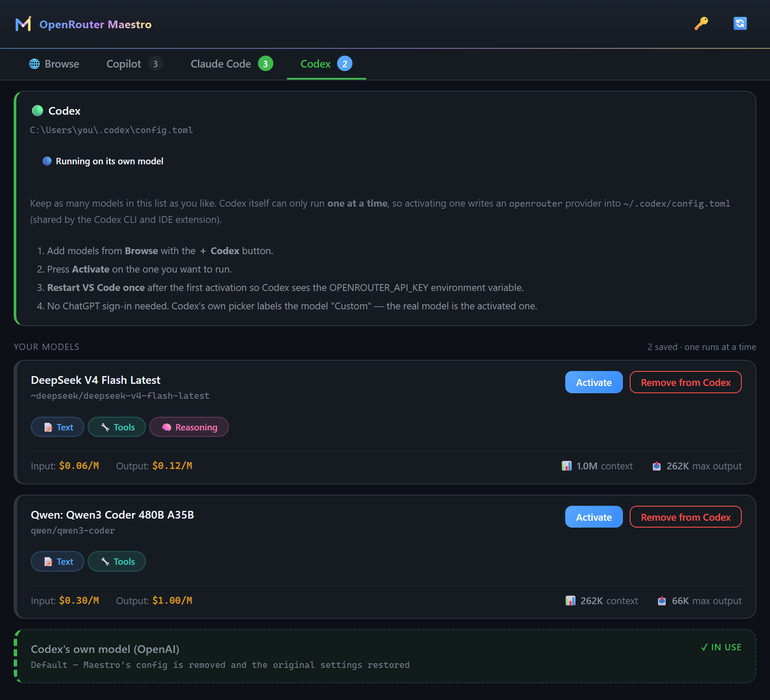This screenshot has width=770, height=700.
Task: Click the IN USE indicator
Action: (721, 647)
